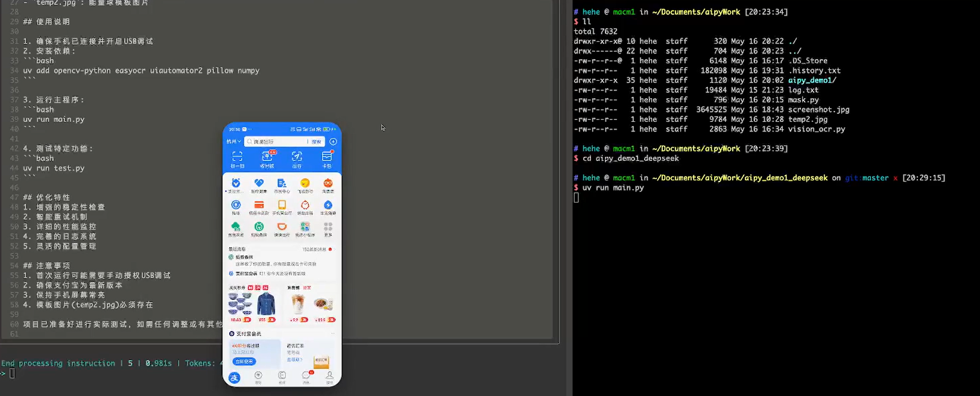Click the '## 优化特性' heading line
The height and width of the screenshot is (396, 980).
click(x=46, y=197)
